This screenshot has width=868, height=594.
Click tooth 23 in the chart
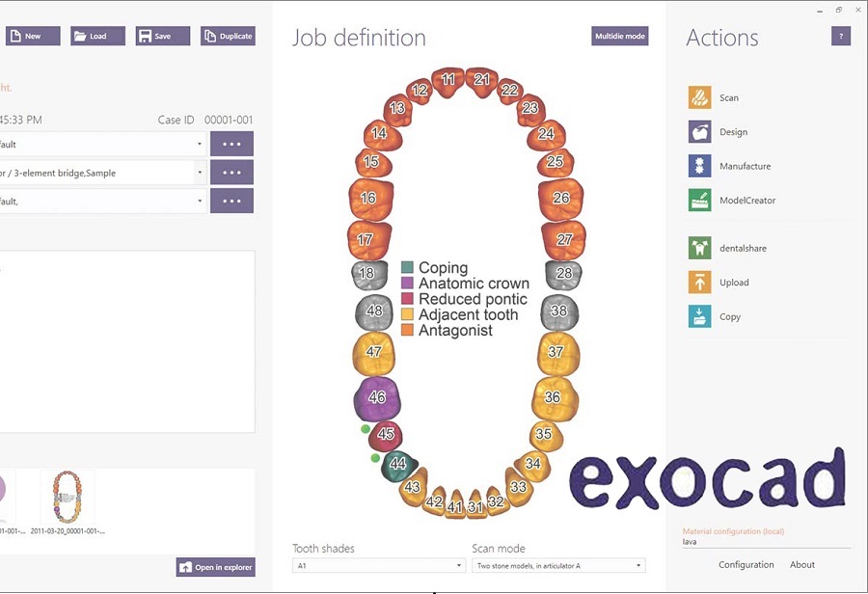(530, 109)
